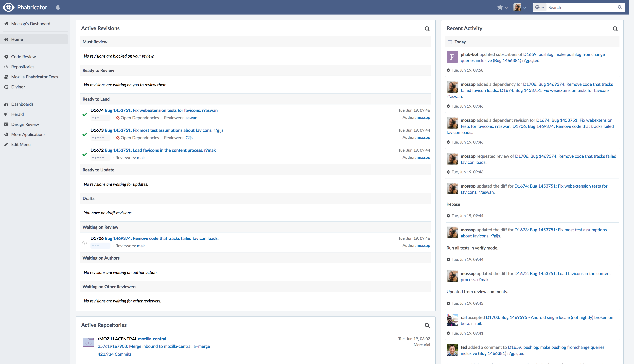This screenshot has height=364, width=634.
Task: Click the green accepted checkmark for D1673
Action: click(x=85, y=134)
